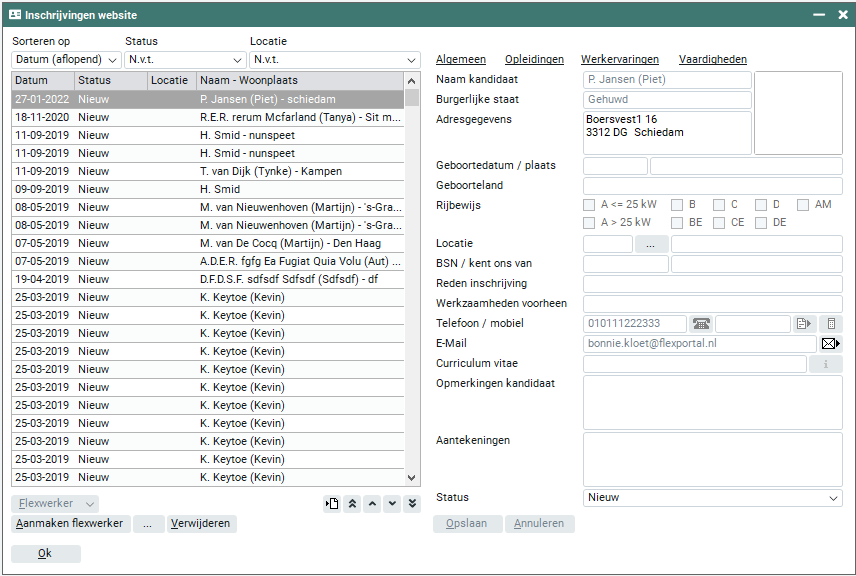Jump to first record with double-up arrow
Image resolution: width=856 pixels, height=576 pixels.
click(x=352, y=504)
